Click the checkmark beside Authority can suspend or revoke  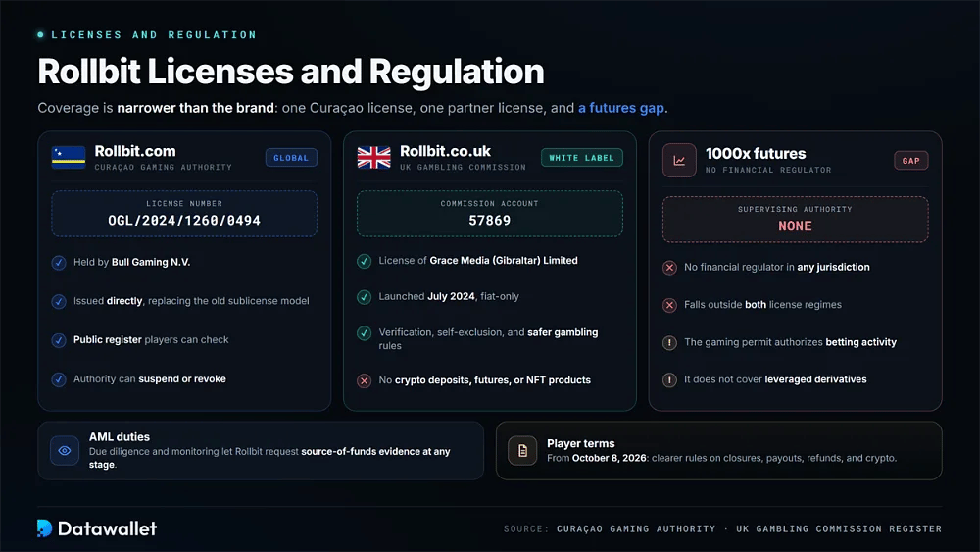click(59, 379)
